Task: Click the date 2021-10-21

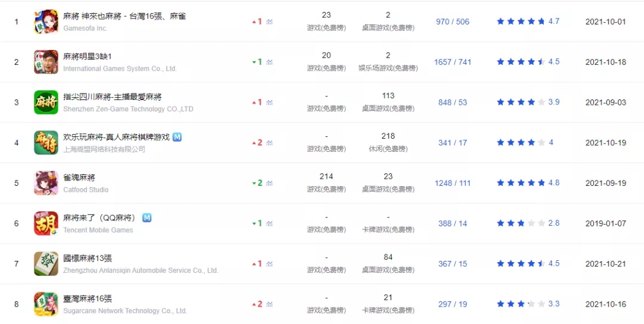Action: (x=605, y=264)
